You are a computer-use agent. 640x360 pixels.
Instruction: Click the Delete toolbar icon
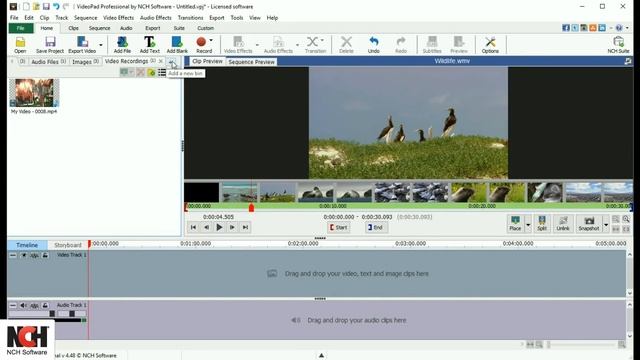[346, 44]
